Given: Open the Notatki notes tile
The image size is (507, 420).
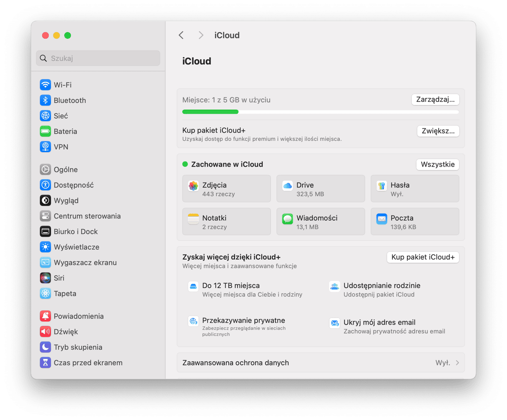Looking at the screenshot, I should (227, 222).
